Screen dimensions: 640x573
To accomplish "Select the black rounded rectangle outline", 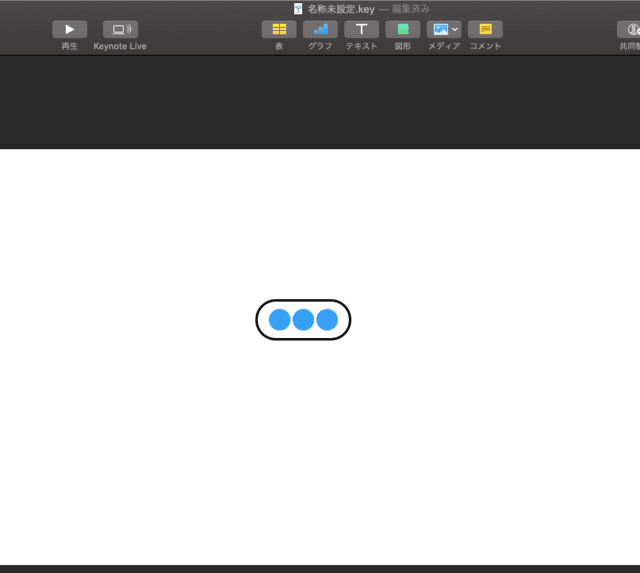I will (x=303, y=301).
